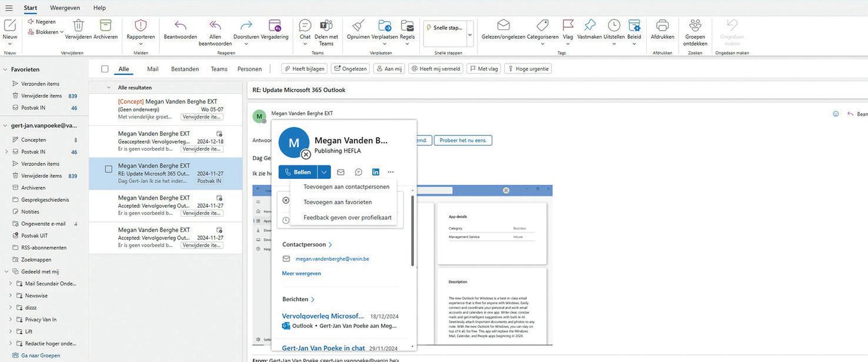Forward the mail using Doorsturen
Image resolution: width=868 pixels, height=362 pixels.
246,25
